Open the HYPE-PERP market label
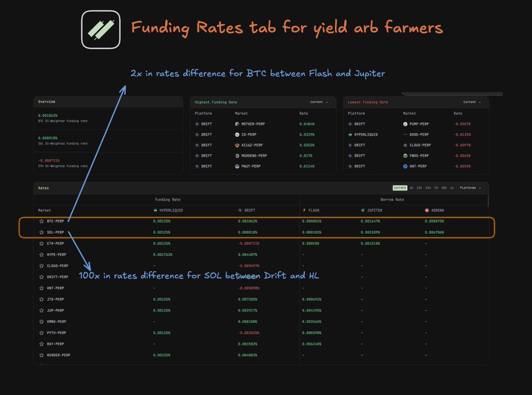This screenshot has width=532, height=395. tap(56, 254)
